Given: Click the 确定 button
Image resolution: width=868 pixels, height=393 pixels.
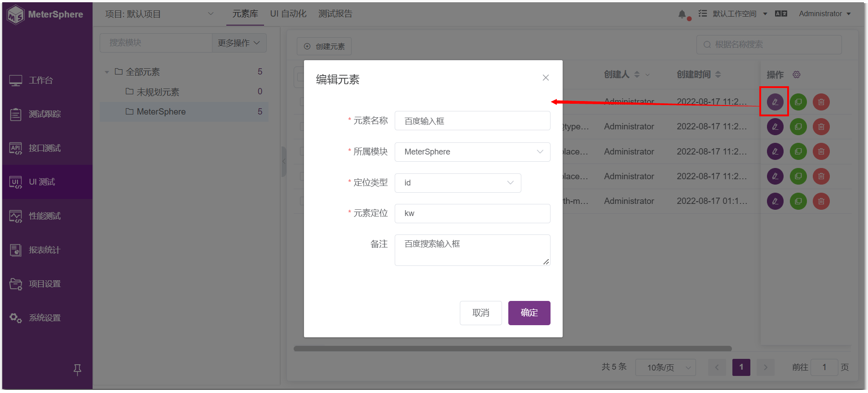Looking at the screenshot, I should click(x=529, y=313).
